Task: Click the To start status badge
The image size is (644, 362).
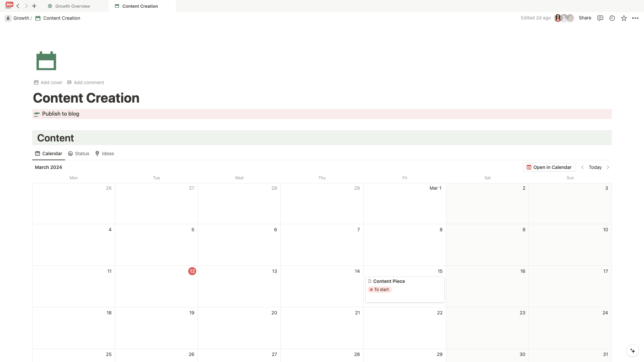Action: 379,290
